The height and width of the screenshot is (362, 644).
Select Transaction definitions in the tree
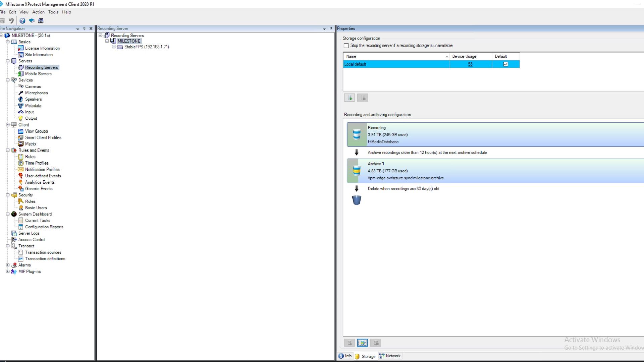tap(45, 259)
